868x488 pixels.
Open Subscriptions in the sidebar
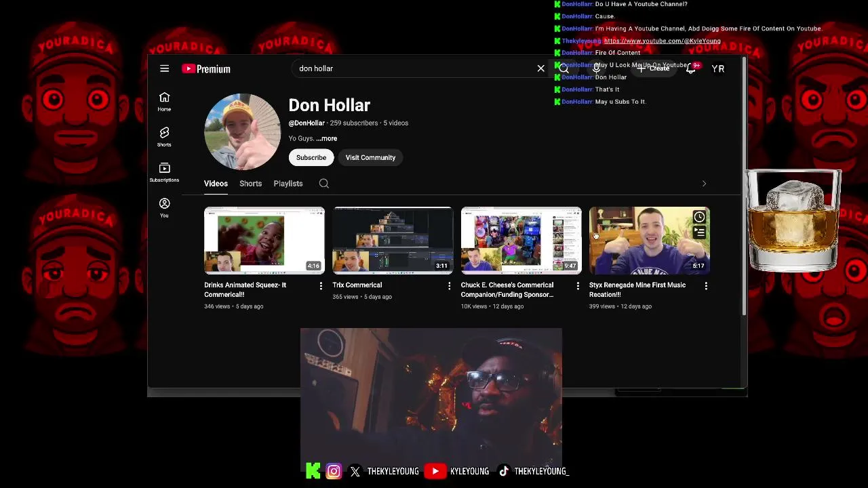click(164, 172)
